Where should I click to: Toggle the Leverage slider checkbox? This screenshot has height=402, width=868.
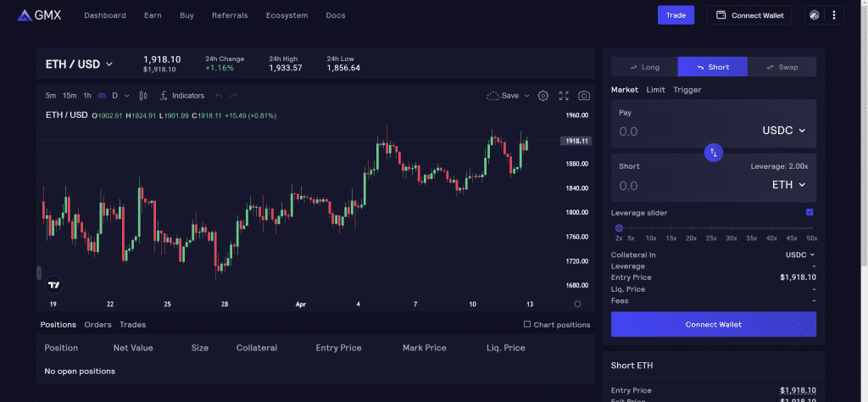810,212
